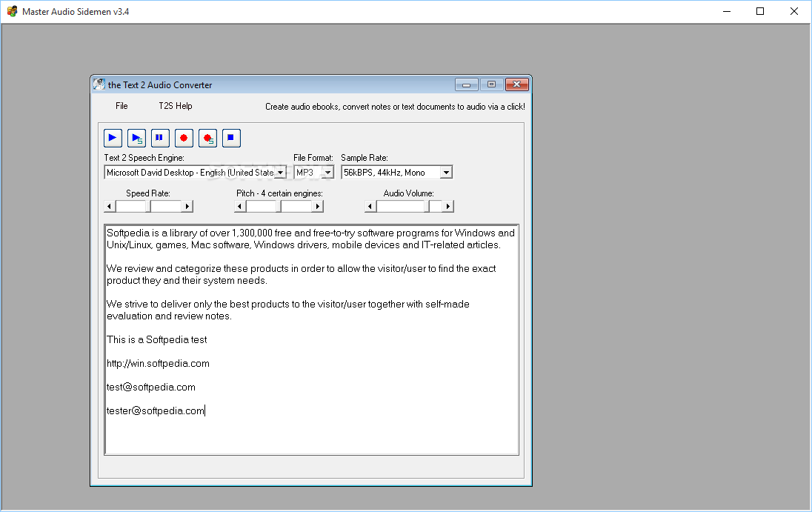Stop playback with the blue square button
The height and width of the screenshot is (512, 812).
[x=231, y=138]
